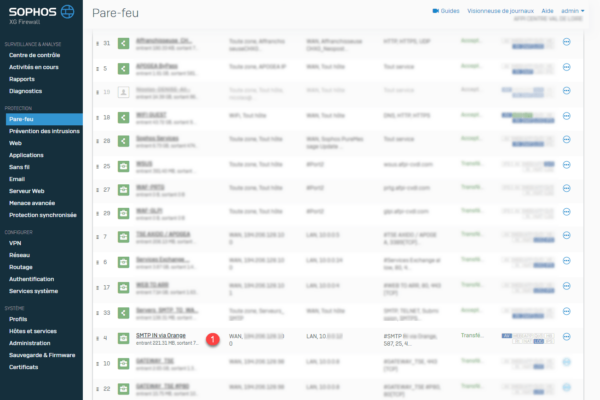Open Serveur Web section

coord(27,191)
